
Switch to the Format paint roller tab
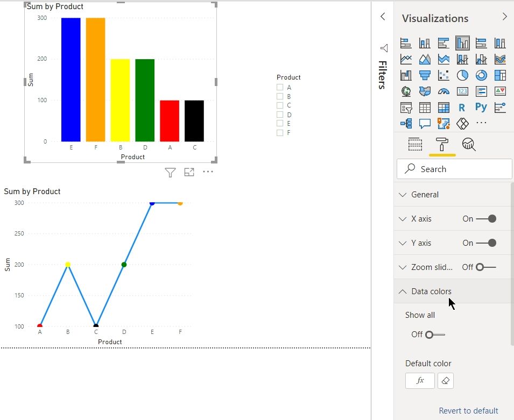click(x=442, y=144)
